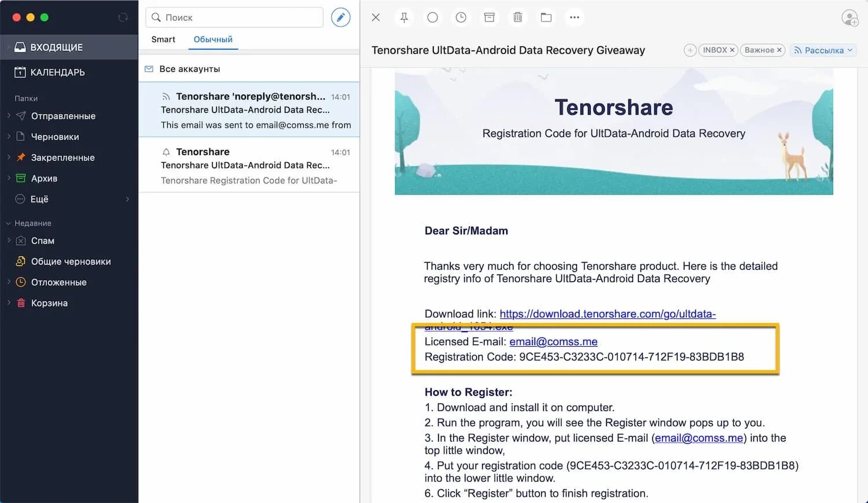
Task: Click the sync refresh icon in sidebar
Action: click(123, 17)
